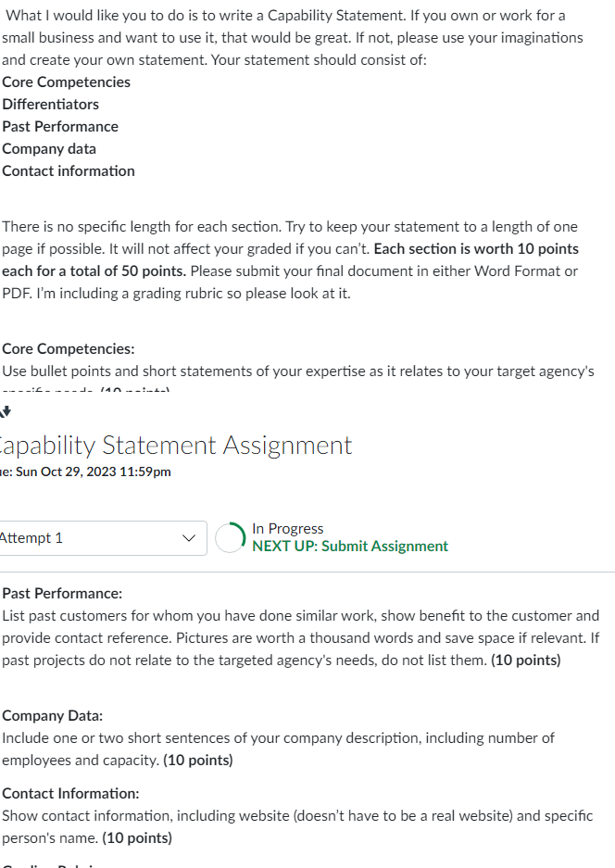Screen dimensions: 615x868
Task: Click the Past Performance: section heading
Action: coord(62,594)
